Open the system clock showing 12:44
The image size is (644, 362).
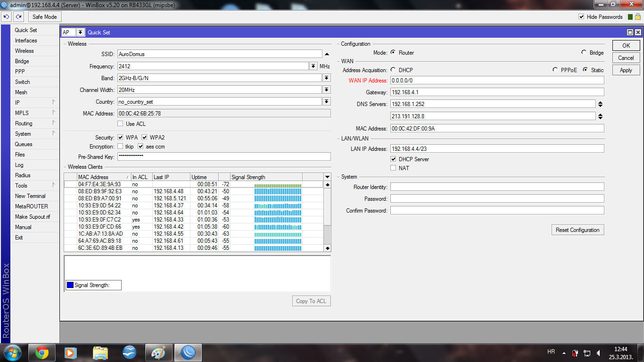click(x=621, y=353)
